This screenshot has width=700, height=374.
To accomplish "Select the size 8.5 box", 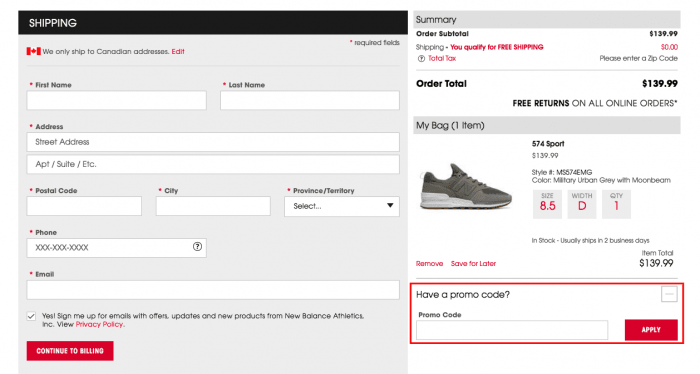I will [x=547, y=204].
